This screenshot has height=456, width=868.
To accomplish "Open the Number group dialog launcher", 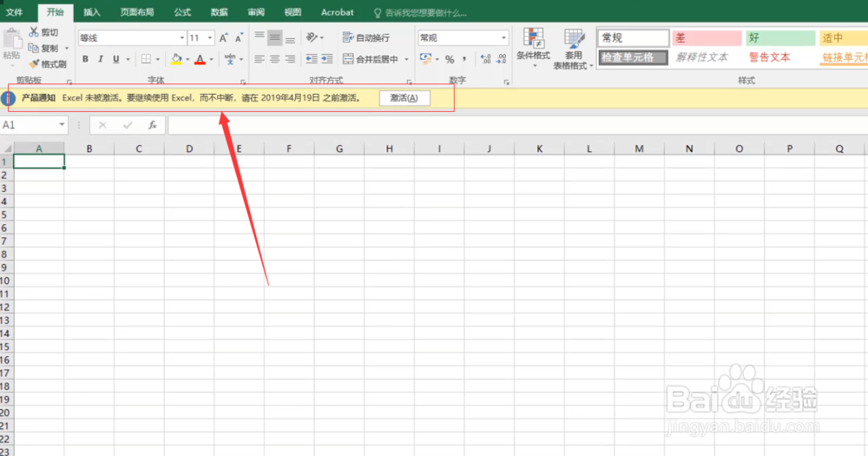I will coord(507,82).
